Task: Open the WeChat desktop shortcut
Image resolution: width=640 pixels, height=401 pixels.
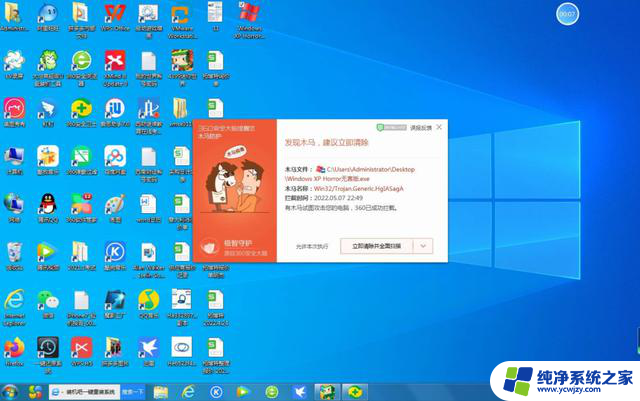Action: [x=48, y=304]
